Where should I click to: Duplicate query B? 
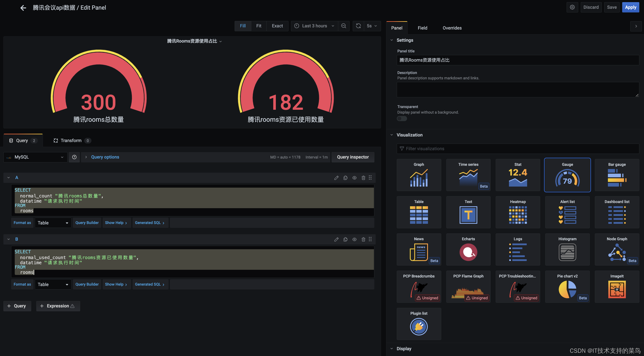(345, 239)
